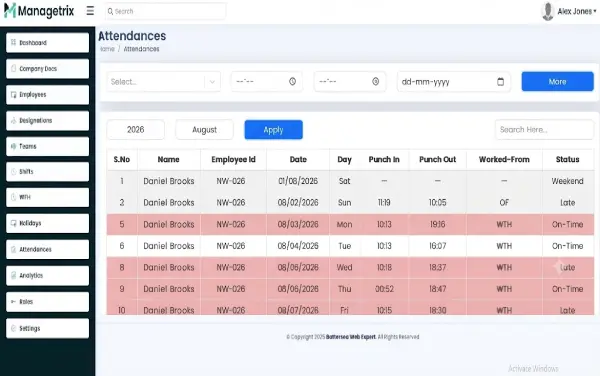Click clock icon in first time field
The image size is (600, 376).
[292, 81]
